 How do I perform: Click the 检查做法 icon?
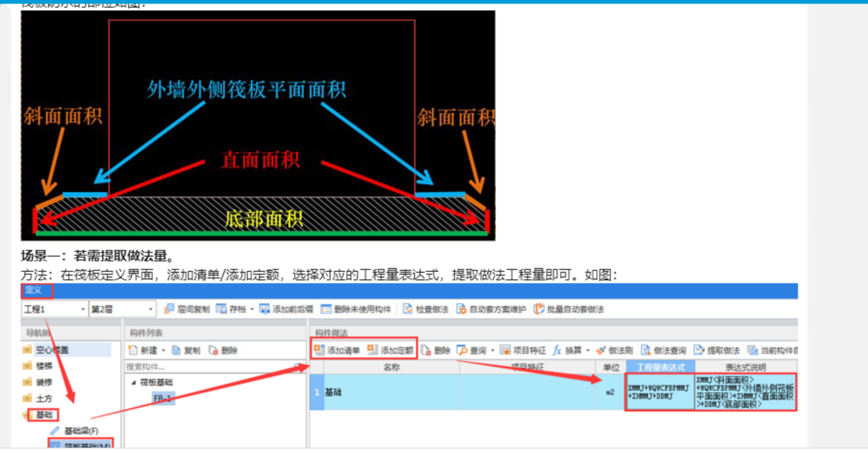408,309
